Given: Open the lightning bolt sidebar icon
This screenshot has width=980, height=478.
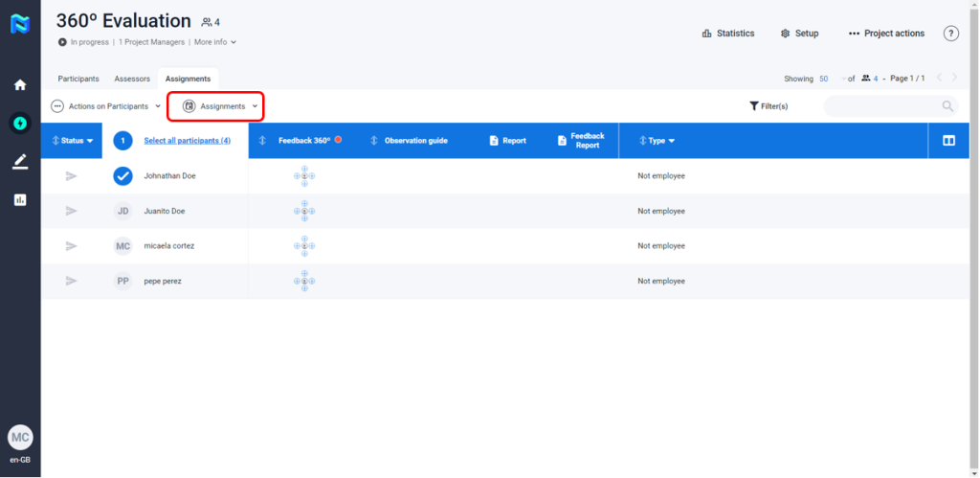Looking at the screenshot, I should click(20, 123).
